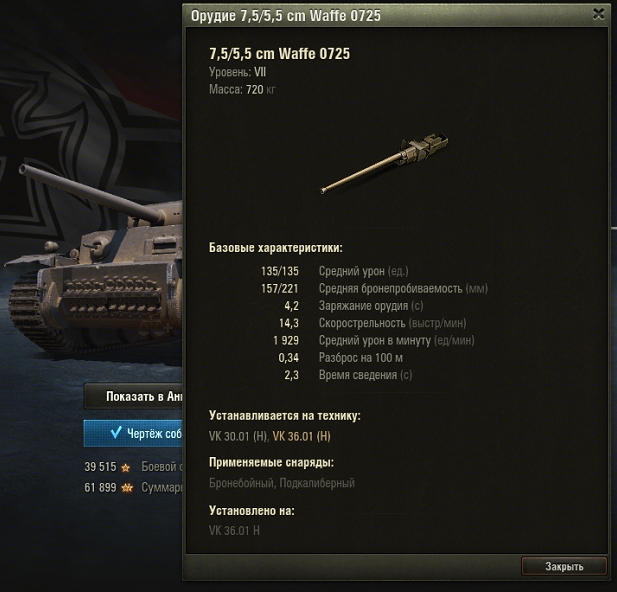Open the VK 36.01 (H) vehicle link
The width and height of the screenshot is (617, 592).
pos(301,436)
